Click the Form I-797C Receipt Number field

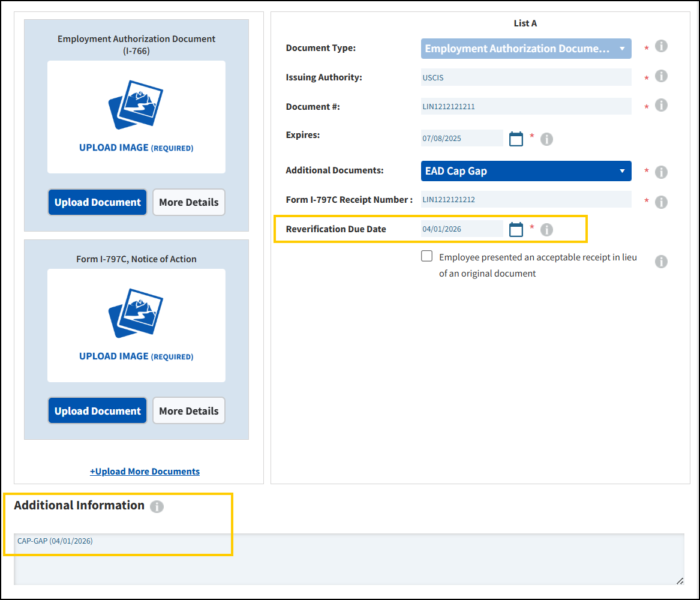pyautogui.click(x=525, y=199)
